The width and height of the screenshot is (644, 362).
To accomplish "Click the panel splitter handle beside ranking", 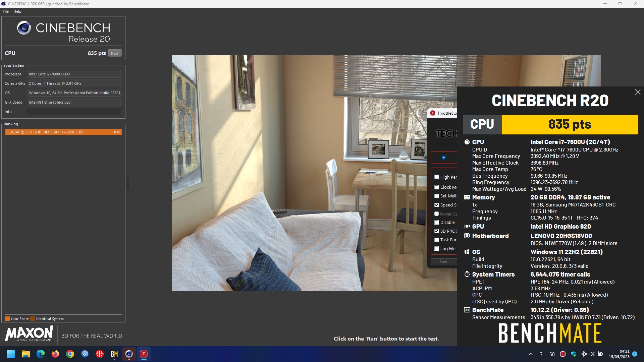I will (128, 180).
